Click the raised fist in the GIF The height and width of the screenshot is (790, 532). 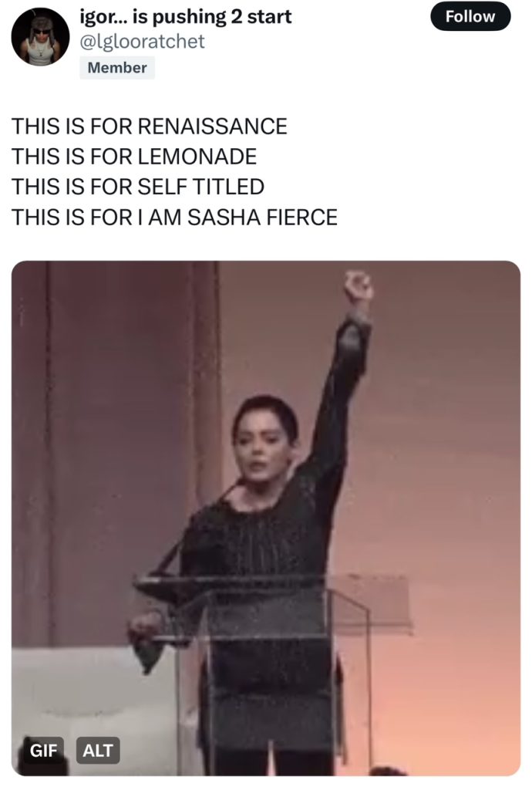pyautogui.click(x=359, y=287)
